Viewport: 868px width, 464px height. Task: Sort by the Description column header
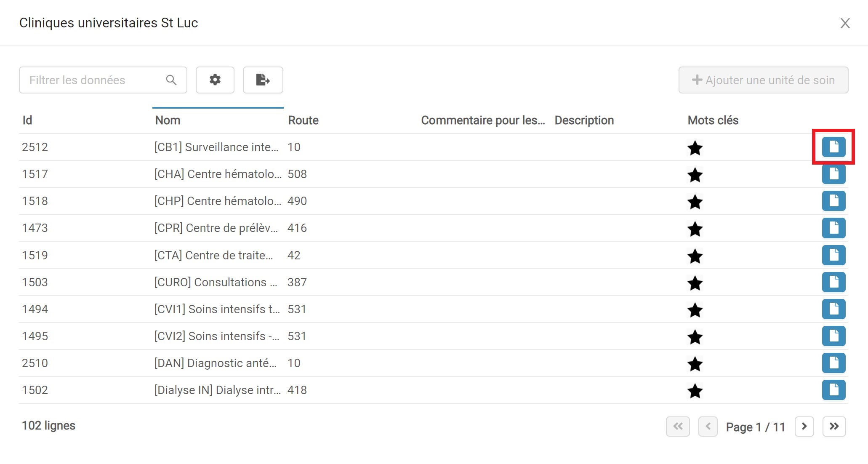[584, 120]
